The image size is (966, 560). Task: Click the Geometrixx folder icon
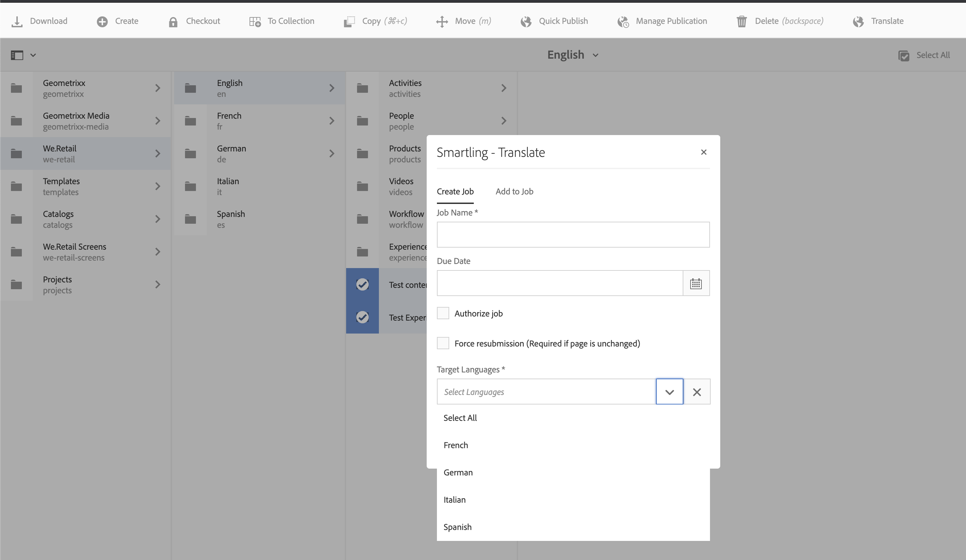click(16, 88)
